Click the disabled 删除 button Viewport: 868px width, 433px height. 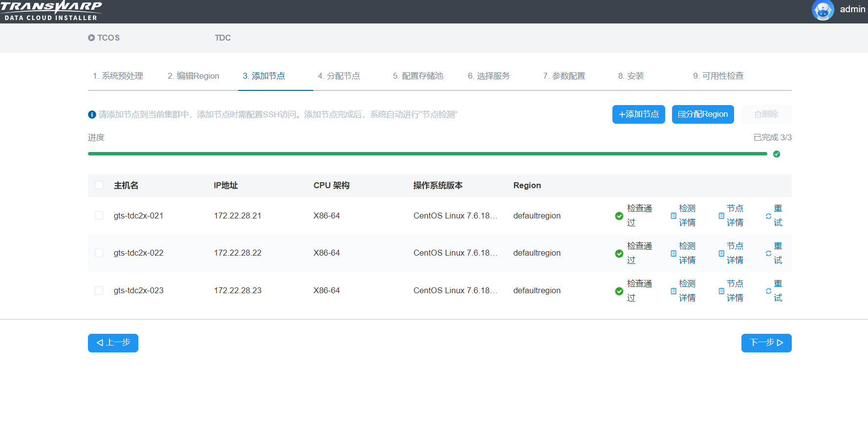(x=766, y=114)
